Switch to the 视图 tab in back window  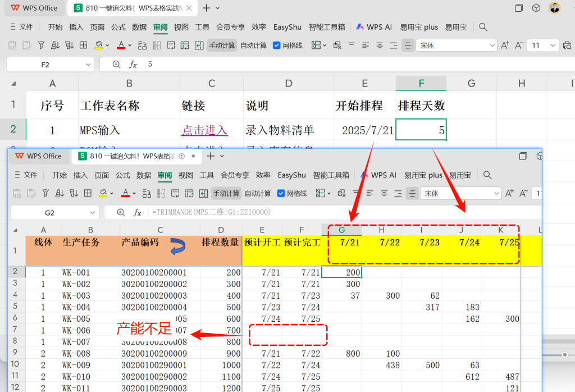pyautogui.click(x=181, y=27)
